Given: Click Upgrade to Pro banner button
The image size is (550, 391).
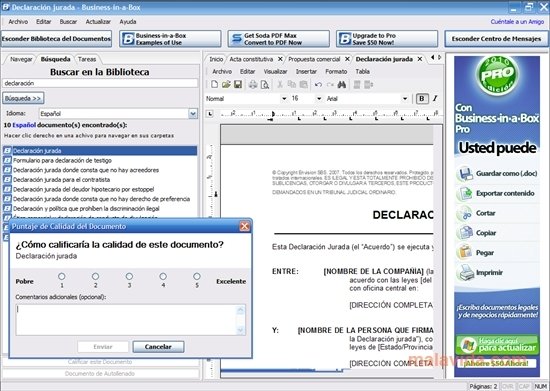Looking at the screenshot, I should [387, 39].
